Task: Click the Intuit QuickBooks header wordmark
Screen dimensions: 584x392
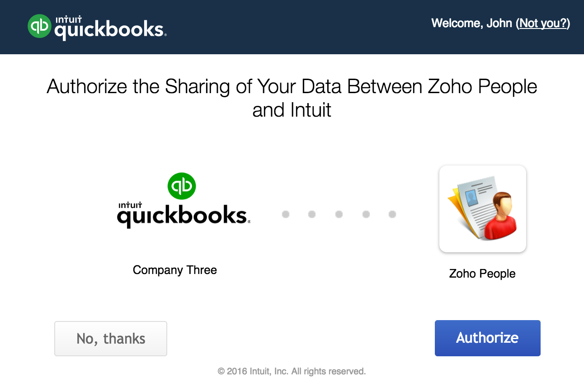Action: click(x=110, y=28)
